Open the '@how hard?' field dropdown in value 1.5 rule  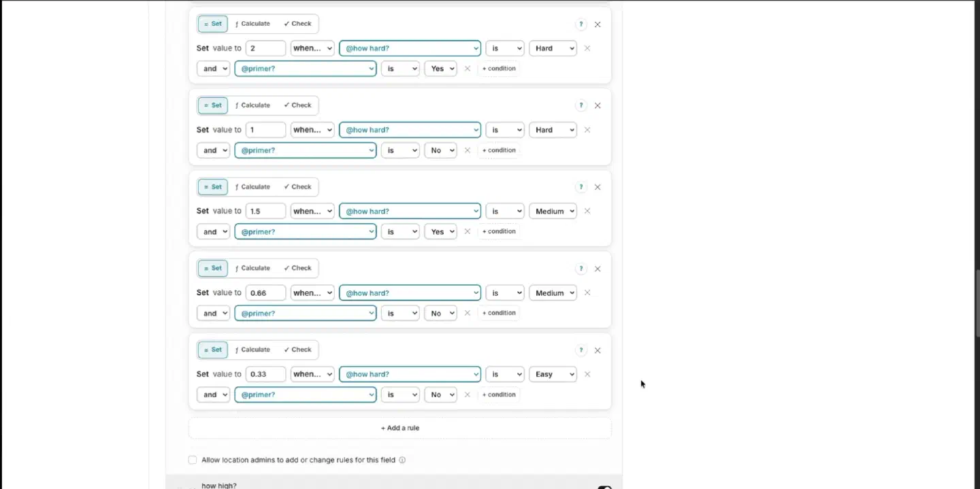click(410, 211)
